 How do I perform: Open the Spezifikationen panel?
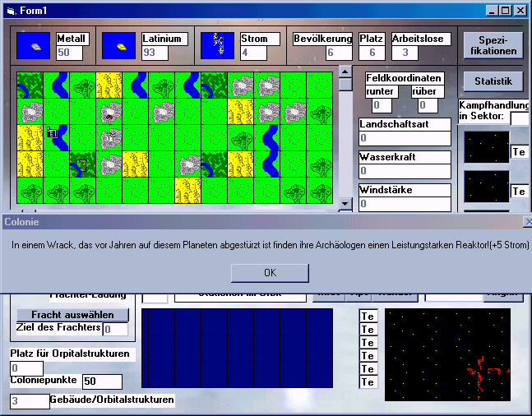tap(493, 45)
